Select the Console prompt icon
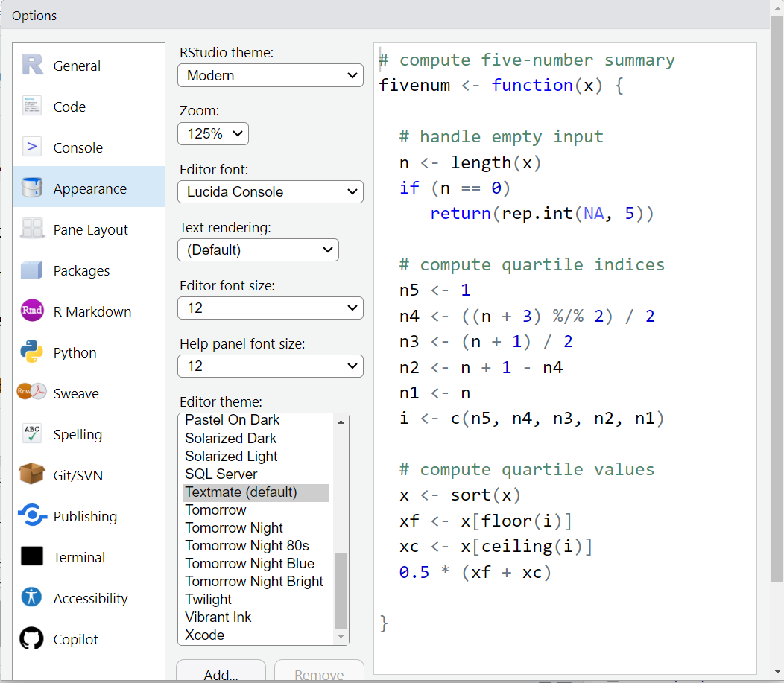Viewport: 784px width, 683px height. [32, 147]
